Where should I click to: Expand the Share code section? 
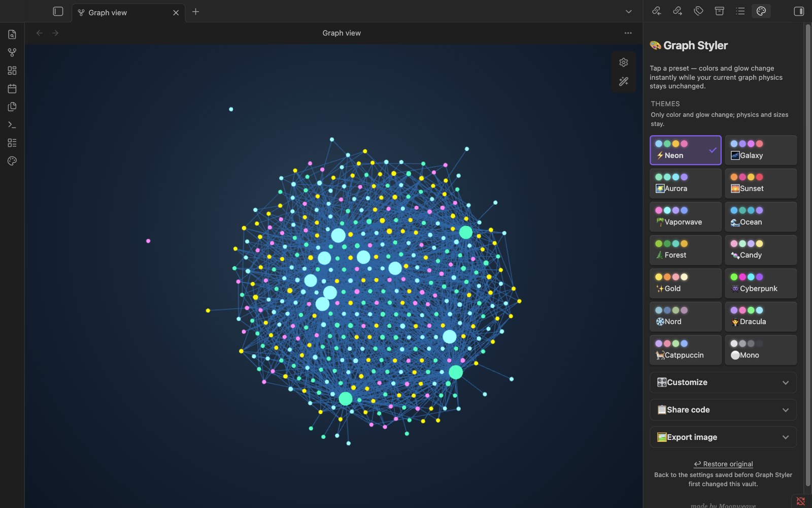[x=723, y=410]
